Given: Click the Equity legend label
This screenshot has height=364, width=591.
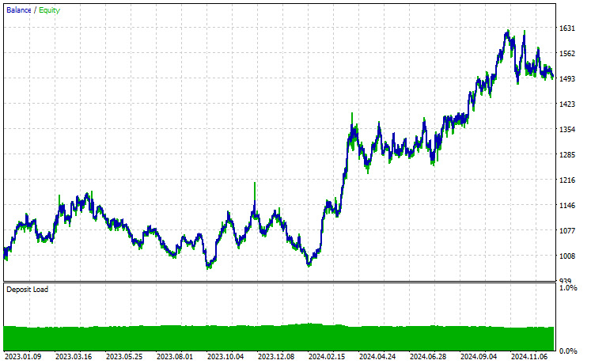Looking at the screenshot, I should click(x=49, y=10).
